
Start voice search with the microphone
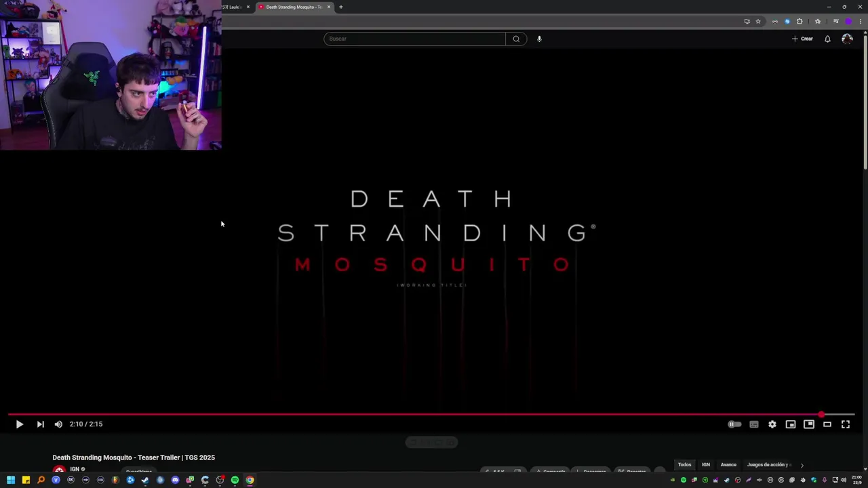pyautogui.click(x=539, y=39)
